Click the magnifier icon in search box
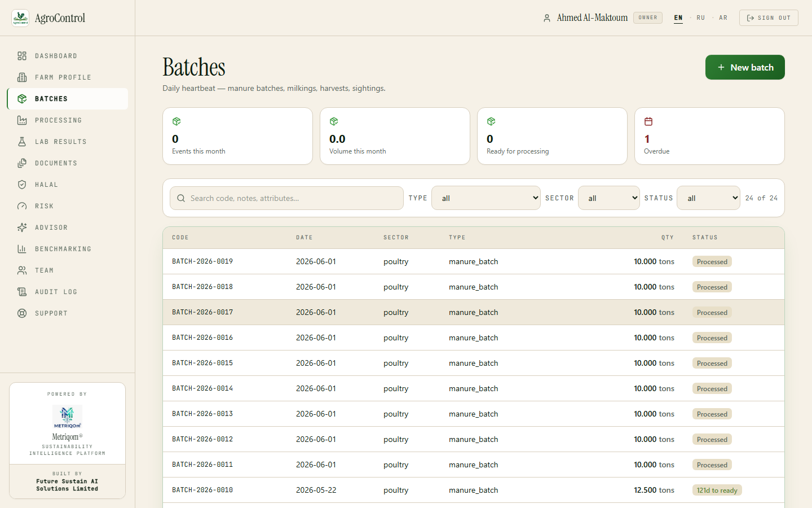The width and height of the screenshot is (812, 508). pos(181,198)
